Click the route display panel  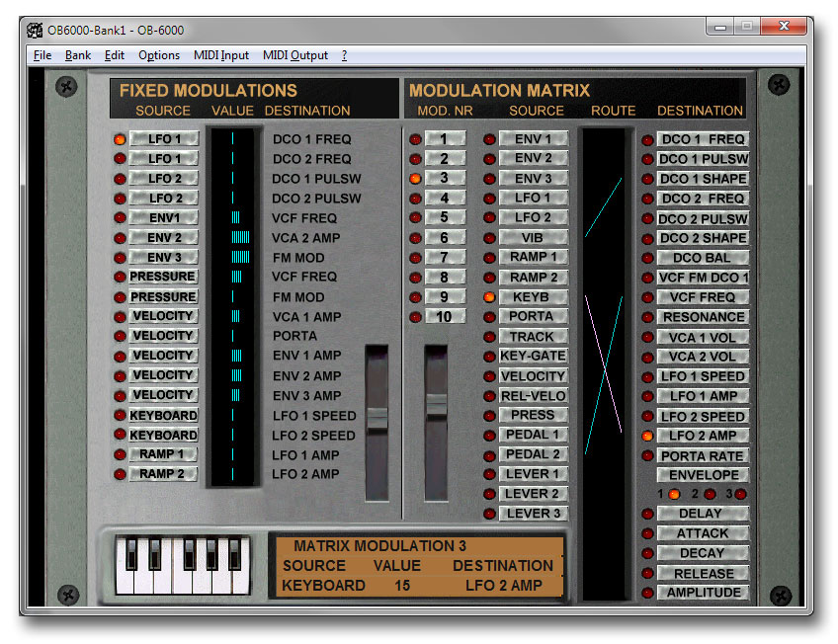point(604,364)
